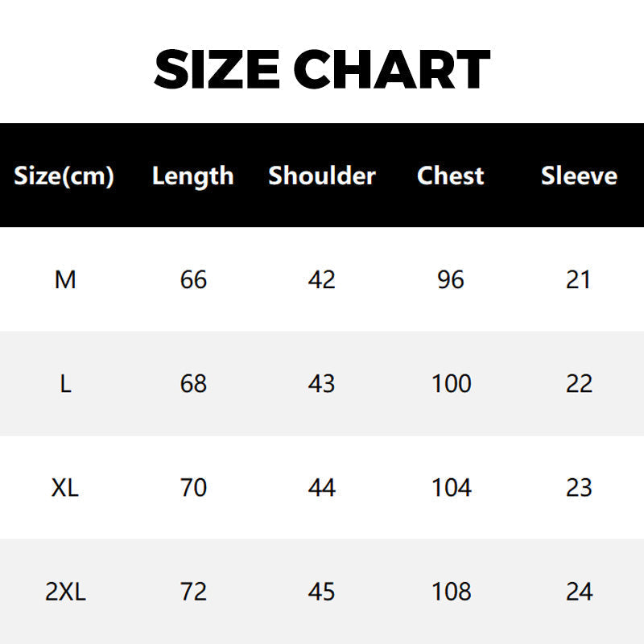
Task: Click the SIZE CHART title
Action: click(x=322, y=69)
